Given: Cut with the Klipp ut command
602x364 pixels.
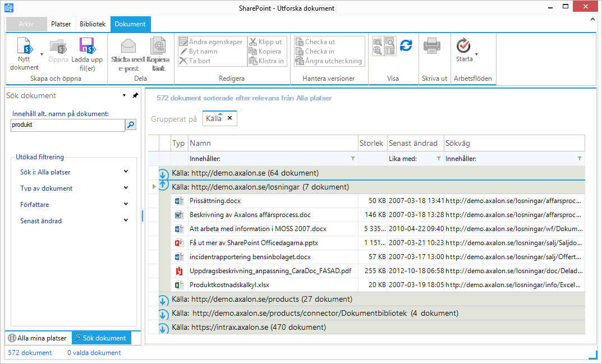Looking at the screenshot, I should 265,42.
